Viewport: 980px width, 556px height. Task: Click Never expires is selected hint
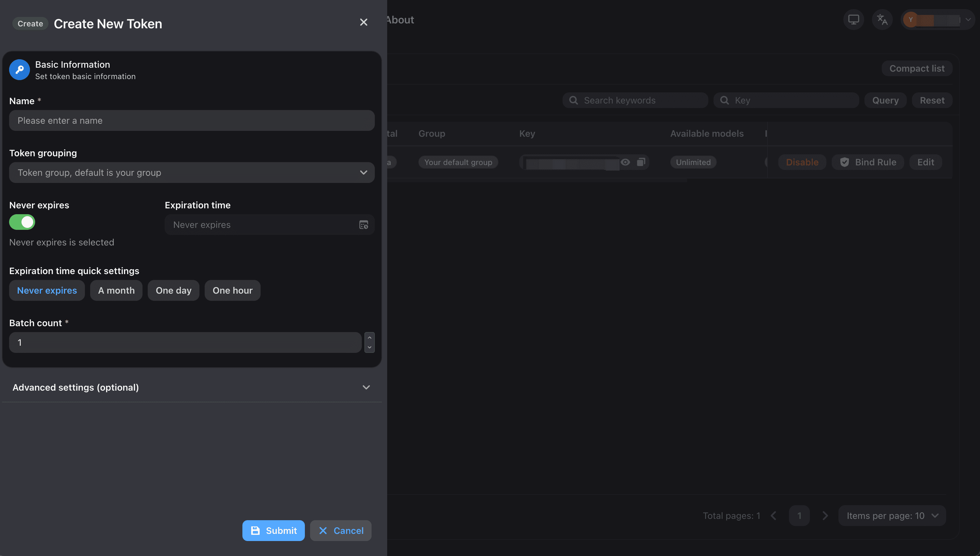tap(61, 243)
